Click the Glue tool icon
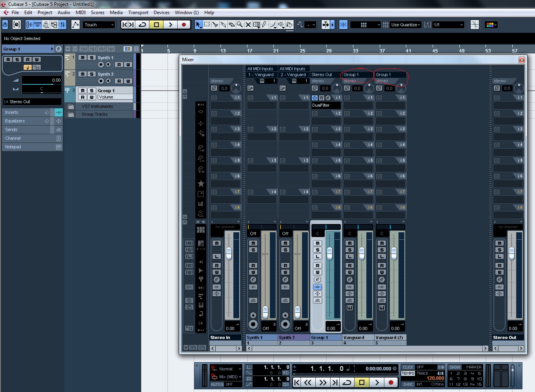The height and width of the screenshot is (392, 535). (x=223, y=25)
